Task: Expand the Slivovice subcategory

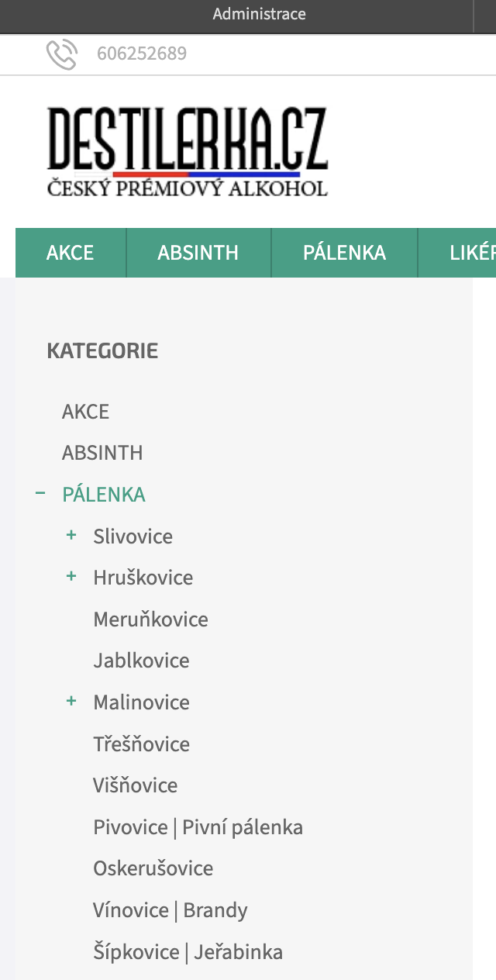Action: pyautogui.click(x=71, y=535)
